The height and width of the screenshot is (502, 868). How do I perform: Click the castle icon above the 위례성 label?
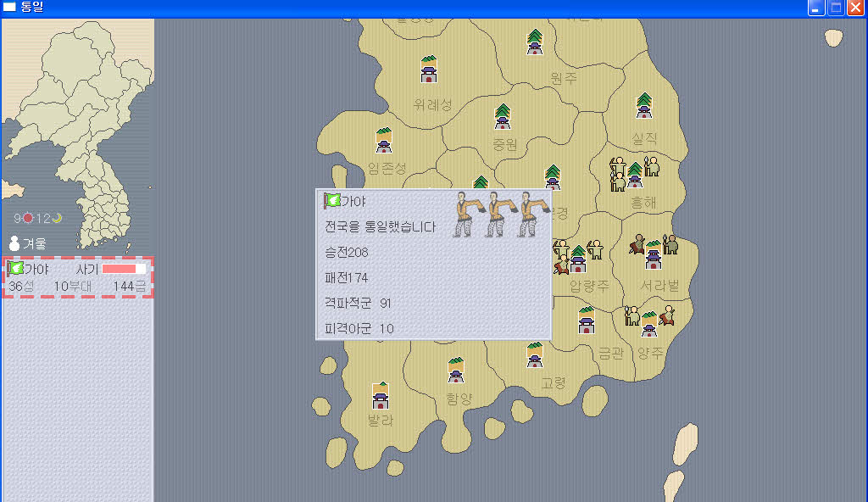pyautogui.click(x=429, y=70)
